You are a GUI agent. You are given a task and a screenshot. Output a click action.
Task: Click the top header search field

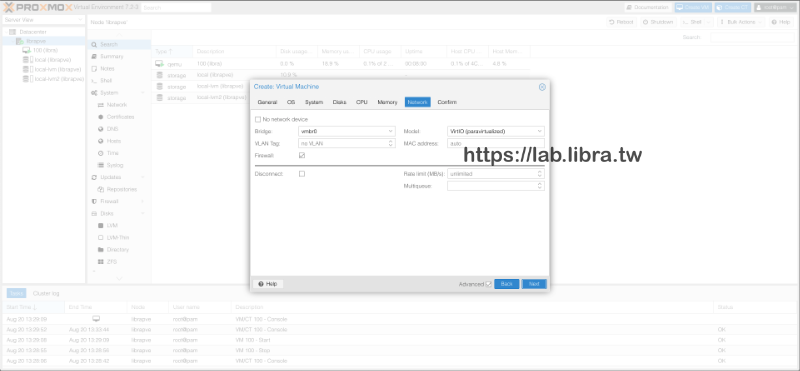[176, 8]
